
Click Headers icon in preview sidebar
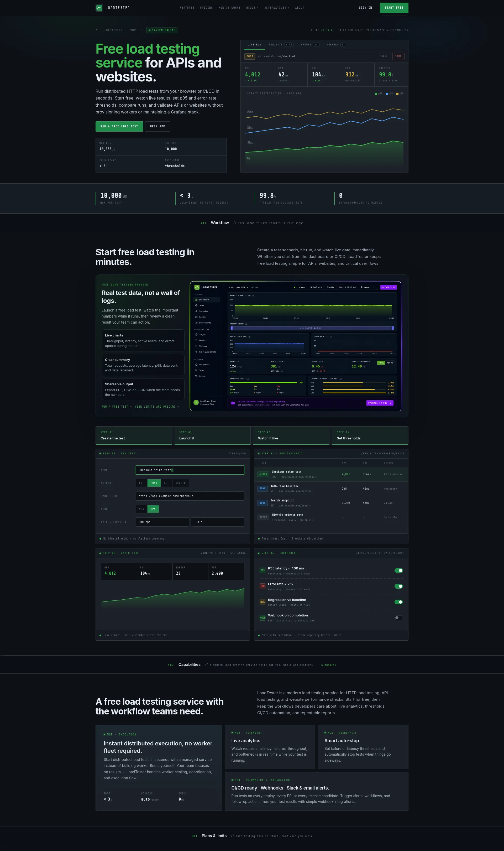[x=196, y=340]
